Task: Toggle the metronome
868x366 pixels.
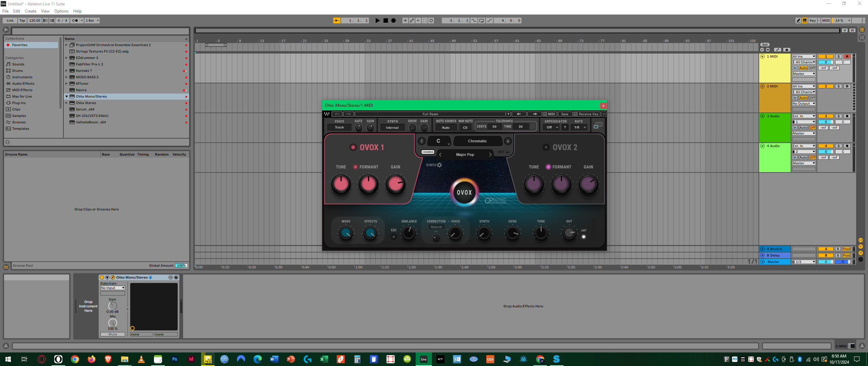Action: click(76, 21)
